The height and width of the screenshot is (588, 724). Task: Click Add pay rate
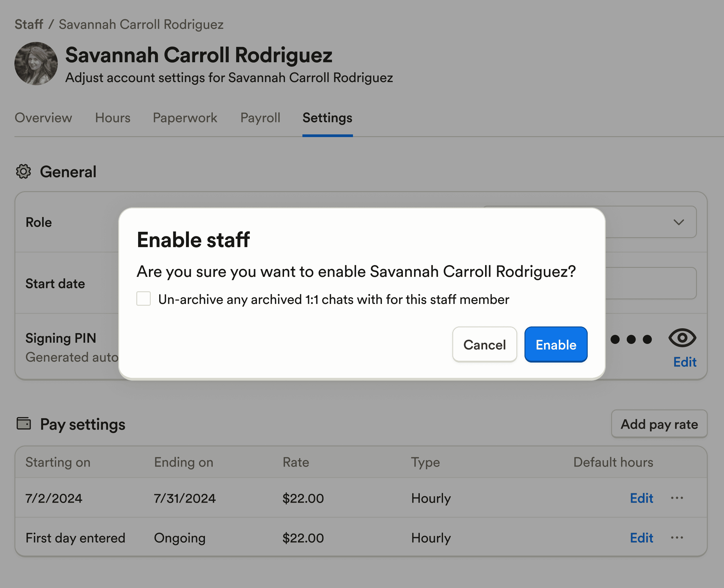[x=659, y=424]
